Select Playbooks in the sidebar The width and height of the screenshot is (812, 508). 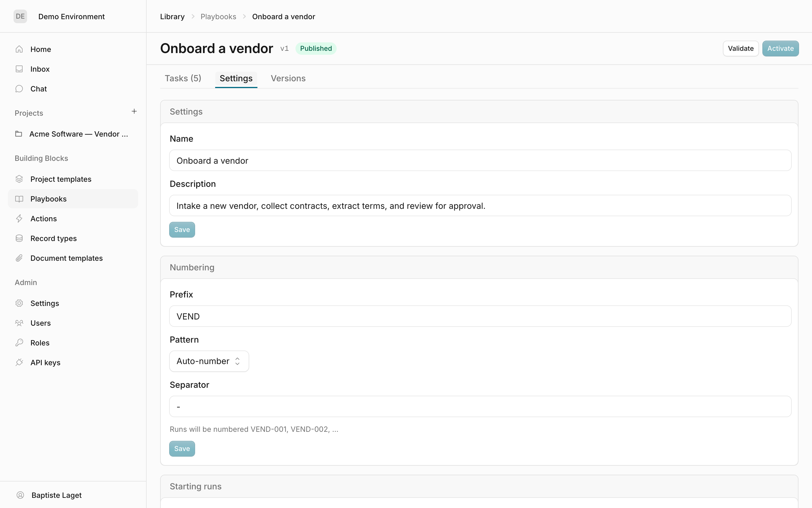73,199
